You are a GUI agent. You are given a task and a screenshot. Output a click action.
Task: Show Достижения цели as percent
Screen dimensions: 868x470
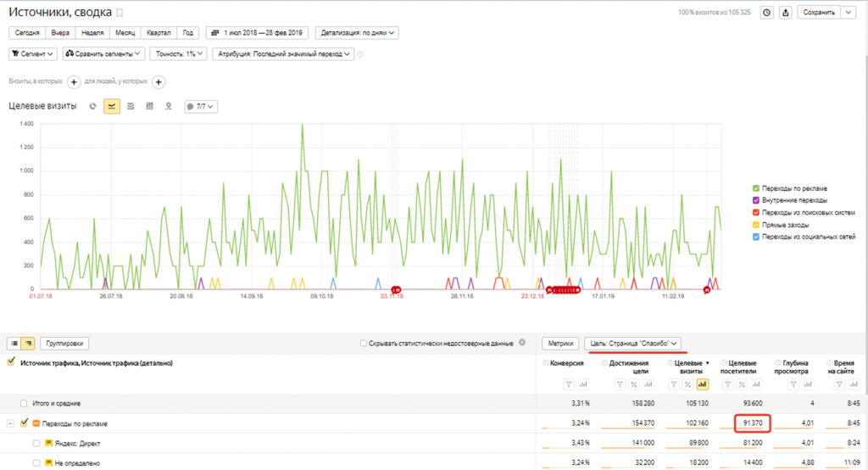click(634, 384)
